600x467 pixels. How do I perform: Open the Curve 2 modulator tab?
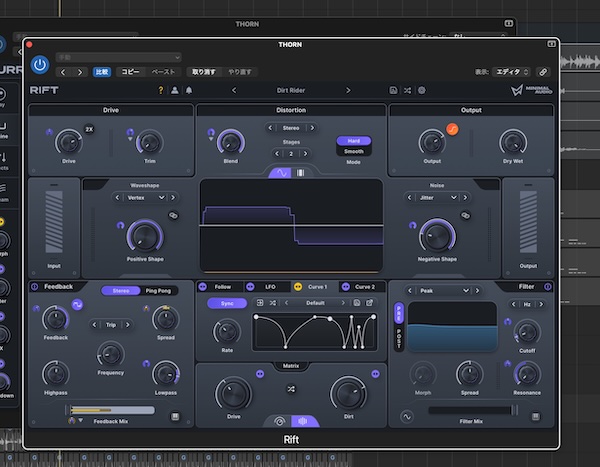[x=363, y=287]
